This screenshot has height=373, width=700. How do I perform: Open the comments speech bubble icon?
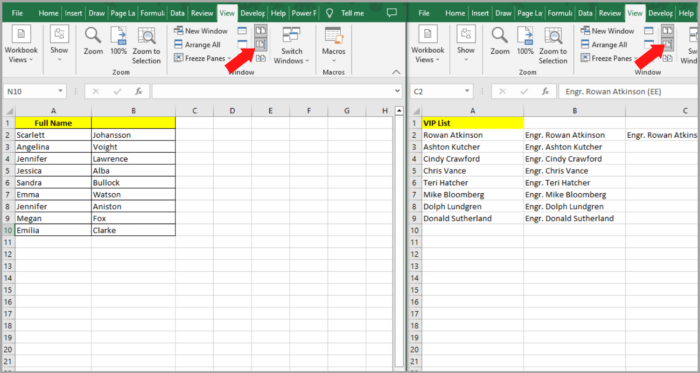(392, 12)
